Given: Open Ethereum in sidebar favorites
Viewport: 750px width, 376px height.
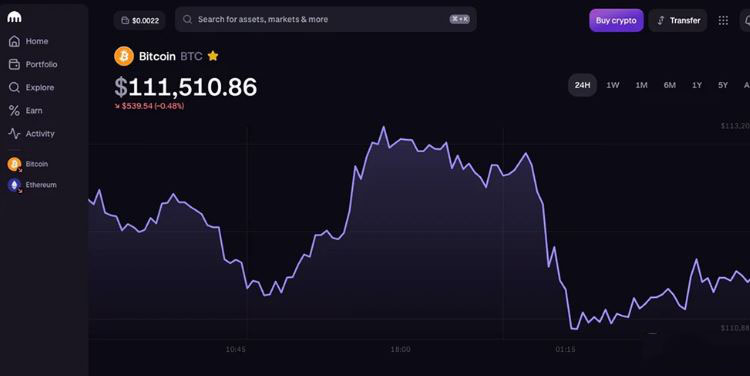Looking at the screenshot, I should pos(33,185).
